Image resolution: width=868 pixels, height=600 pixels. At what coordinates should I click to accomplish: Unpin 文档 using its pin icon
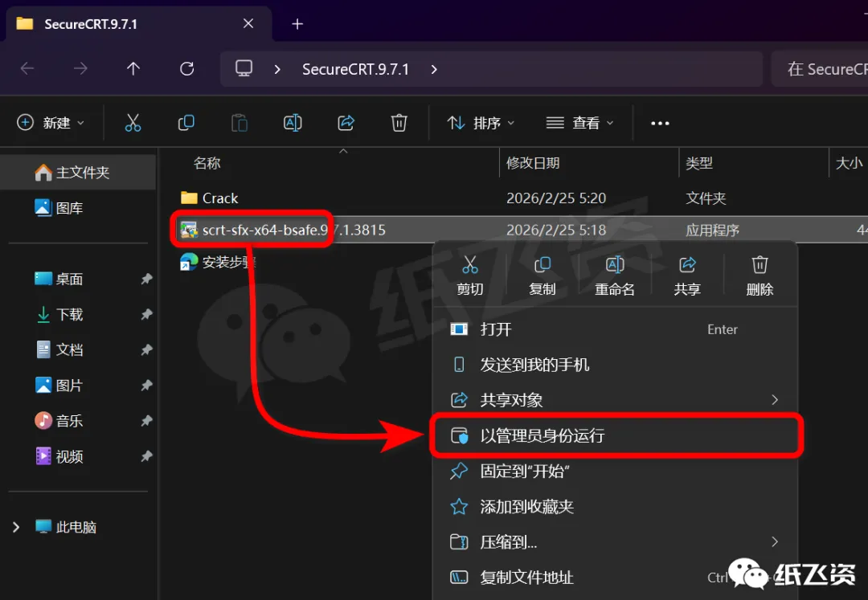click(x=146, y=349)
